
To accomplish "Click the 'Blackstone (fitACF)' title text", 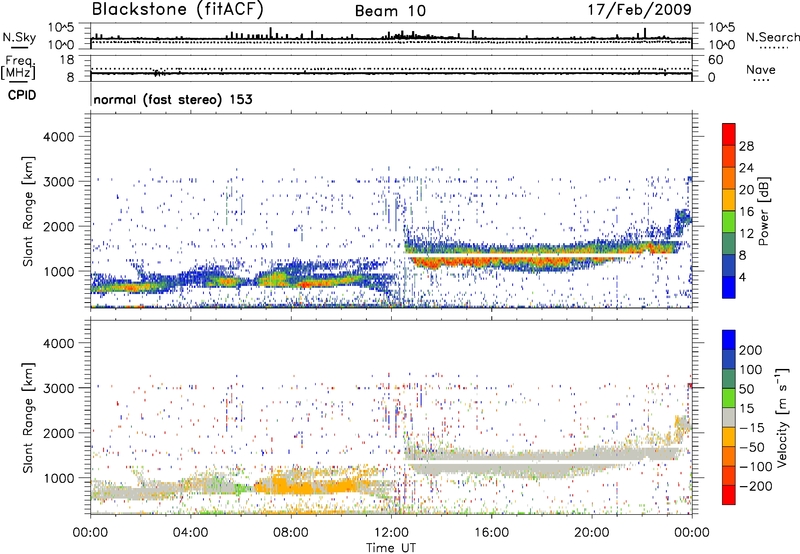I will [x=178, y=10].
